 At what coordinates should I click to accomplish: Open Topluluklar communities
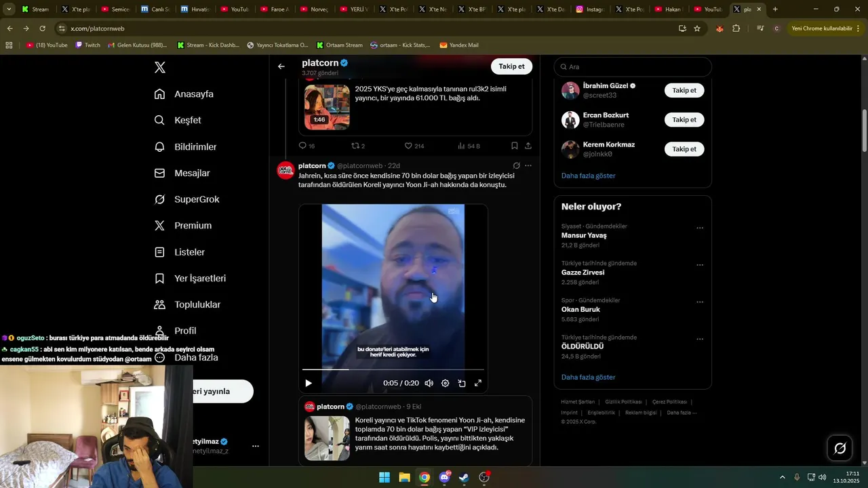186,304
